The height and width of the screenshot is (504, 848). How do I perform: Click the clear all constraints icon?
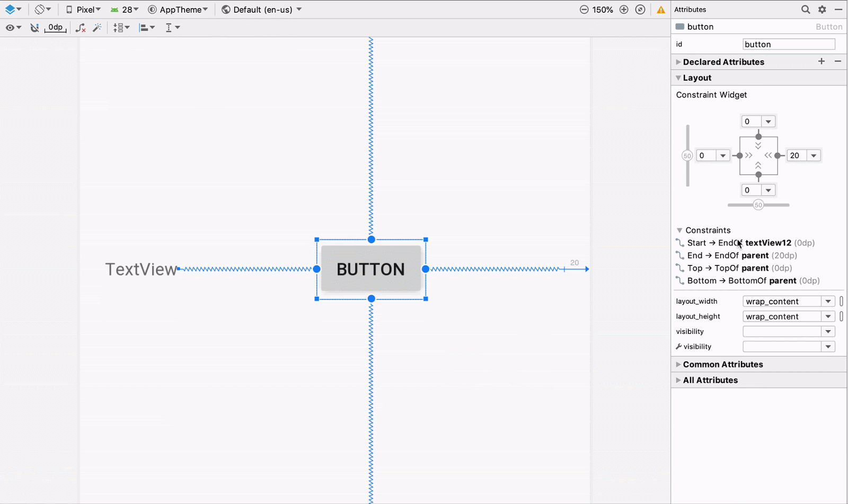tap(81, 28)
